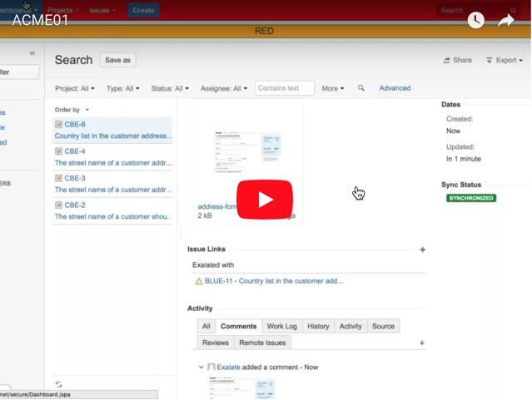532x400 pixels.
Task: Click the Save as button
Action: click(117, 60)
